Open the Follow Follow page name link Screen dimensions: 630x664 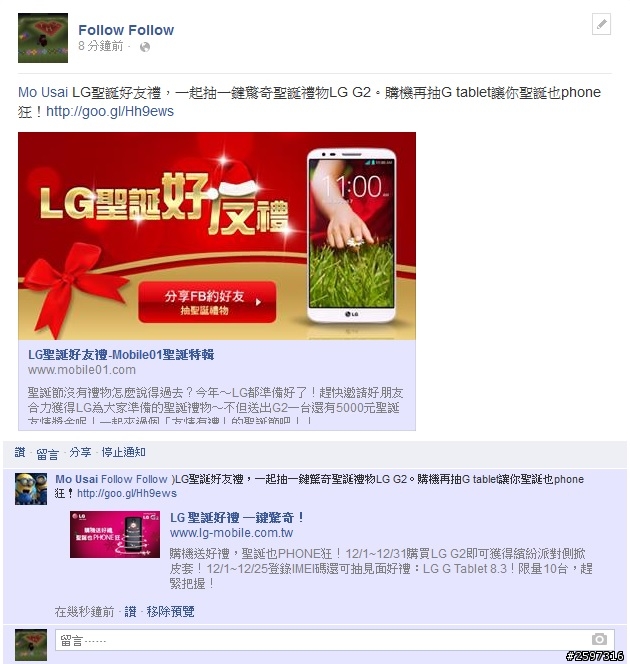[126, 30]
